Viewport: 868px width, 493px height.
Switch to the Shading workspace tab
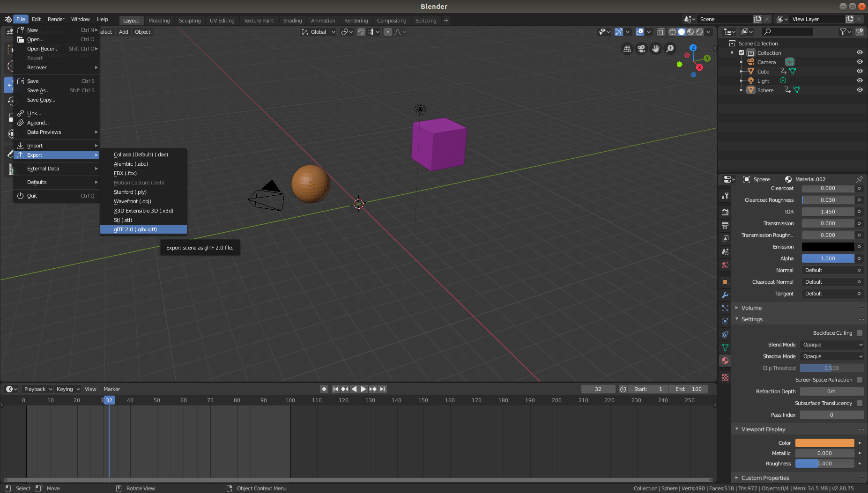[292, 21]
